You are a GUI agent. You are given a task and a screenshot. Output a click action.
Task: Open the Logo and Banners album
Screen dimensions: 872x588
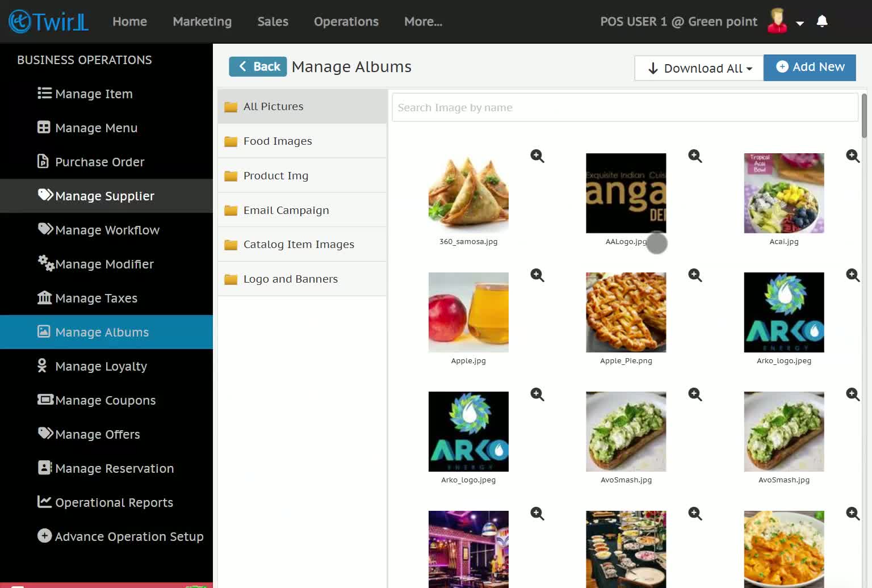(302, 279)
